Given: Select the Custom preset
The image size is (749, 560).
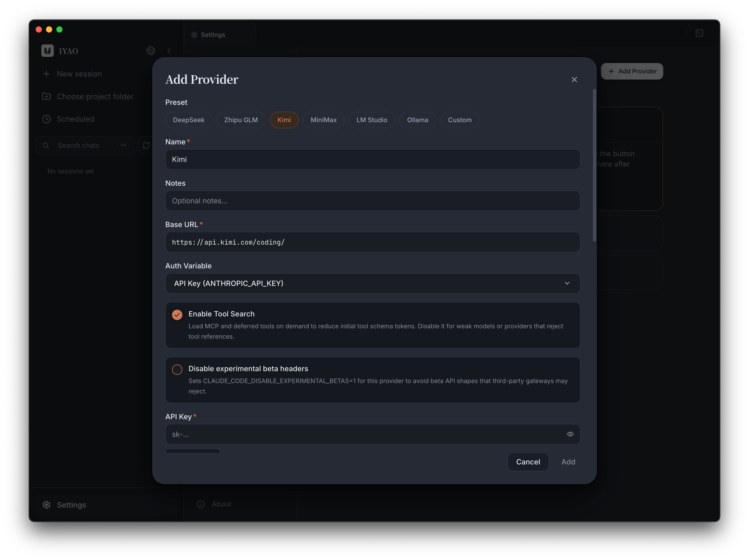Looking at the screenshot, I should (x=459, y=120).
